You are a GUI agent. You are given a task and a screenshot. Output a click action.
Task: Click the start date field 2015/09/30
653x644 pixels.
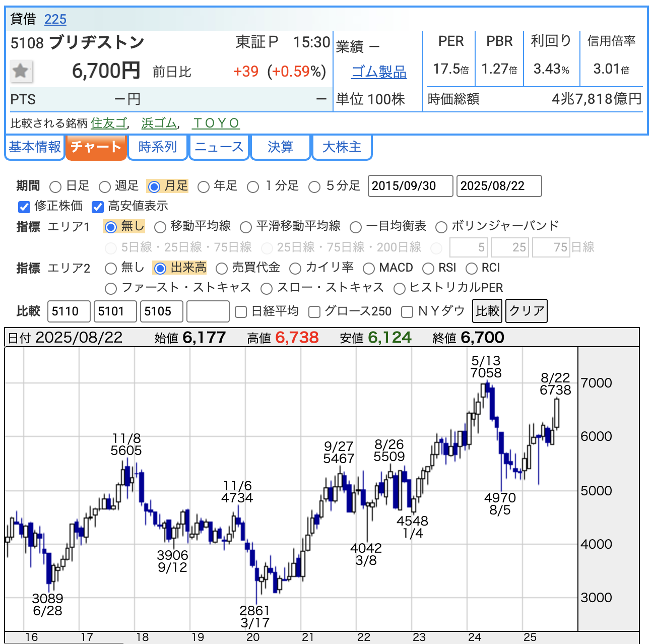click(x=411, y=186)
